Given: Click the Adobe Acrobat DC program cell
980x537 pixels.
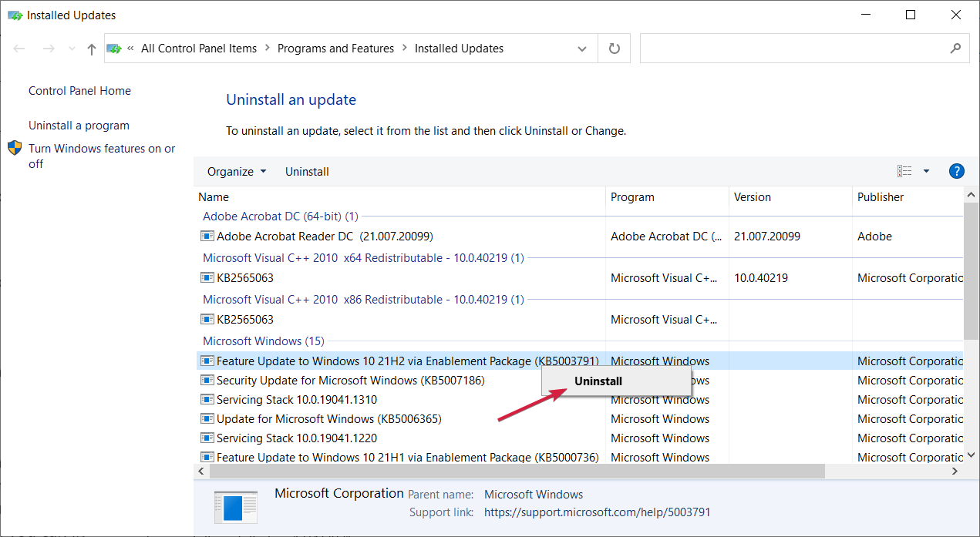Looking at the screenshot, I should point(666,236).
